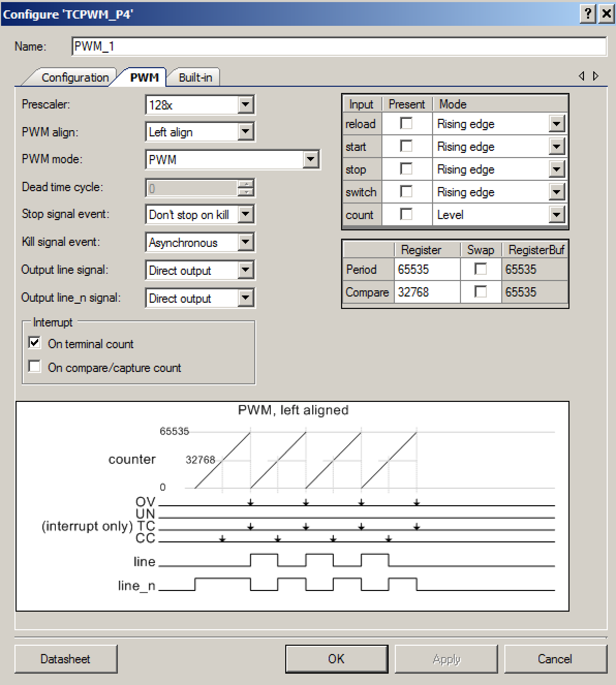This screenshot has width=616, height=685.
Task: Click the Apply button
Action: coord(446,659)
